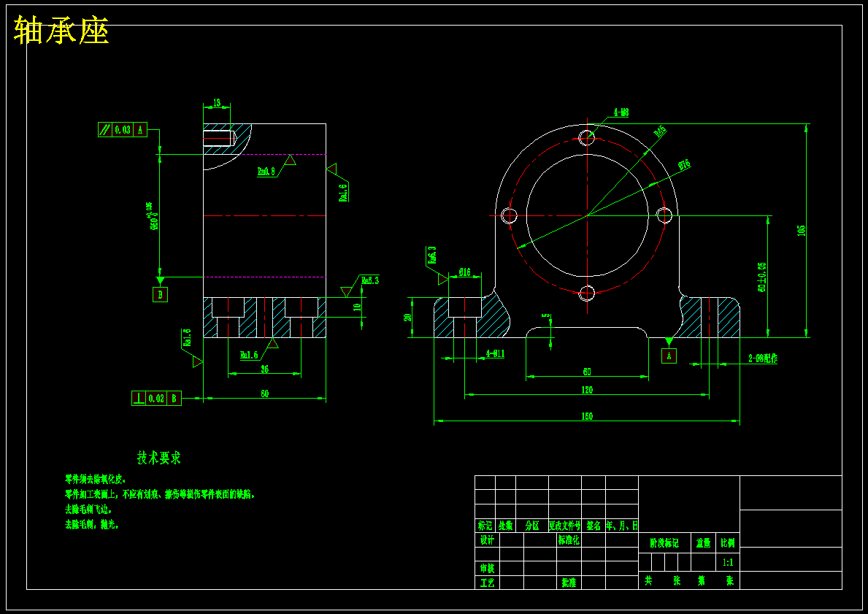Image resolution: width=868 pixels, height=614 pixels.
Task: Click the "5" slot depth dimension
Action: (x=546, y=316)
